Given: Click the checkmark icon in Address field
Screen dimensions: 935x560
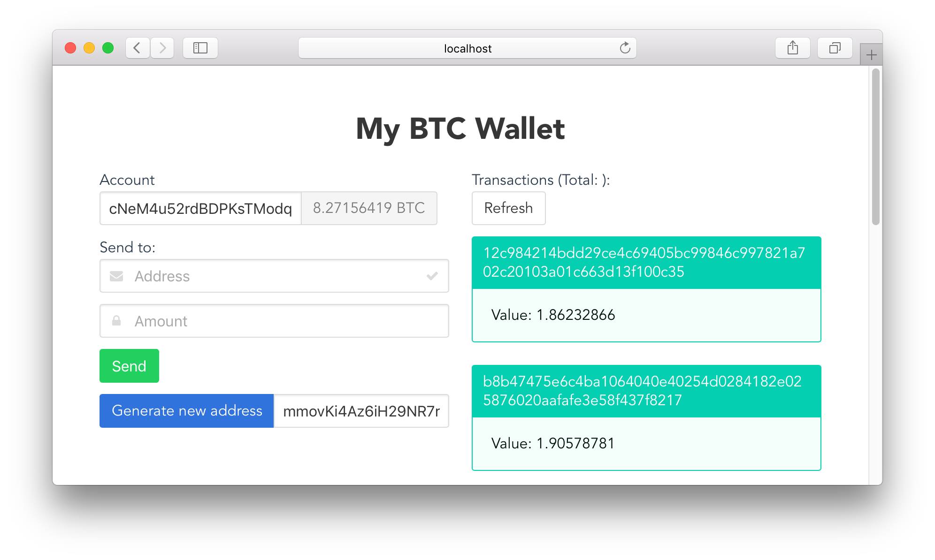Looking at the screenshot, I should coord(432,275).
